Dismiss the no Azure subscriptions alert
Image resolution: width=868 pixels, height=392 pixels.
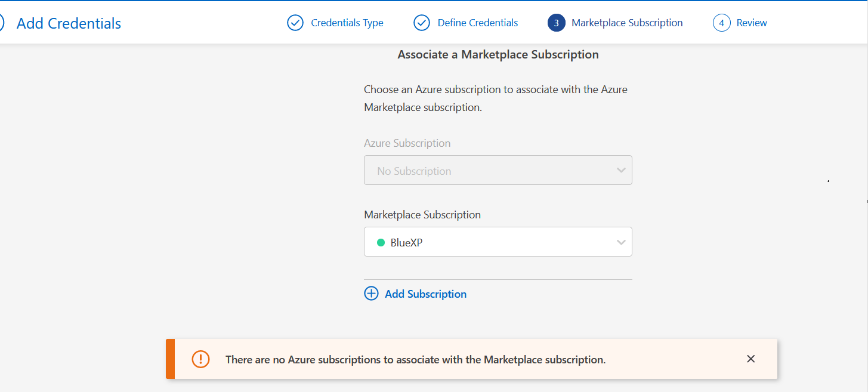pos(750,359)
